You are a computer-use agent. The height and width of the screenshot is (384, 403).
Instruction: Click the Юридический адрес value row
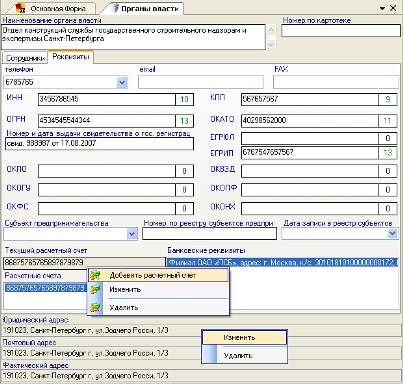tap(201, 330)
